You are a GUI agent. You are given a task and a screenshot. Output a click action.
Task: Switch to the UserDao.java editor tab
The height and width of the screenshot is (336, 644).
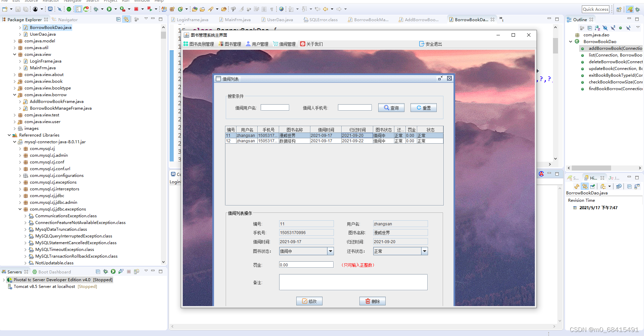(277, 20)
